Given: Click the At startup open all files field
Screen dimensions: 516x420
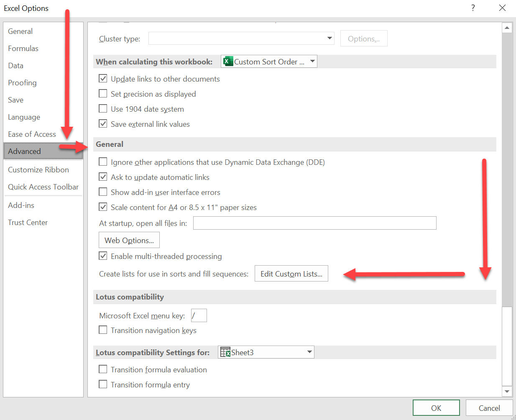Looking at the screenshot, I should coord(314,223).
